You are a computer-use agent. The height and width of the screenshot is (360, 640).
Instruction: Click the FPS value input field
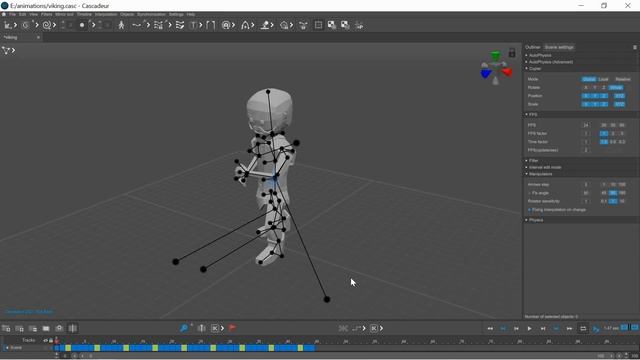(x=586, y=125)
